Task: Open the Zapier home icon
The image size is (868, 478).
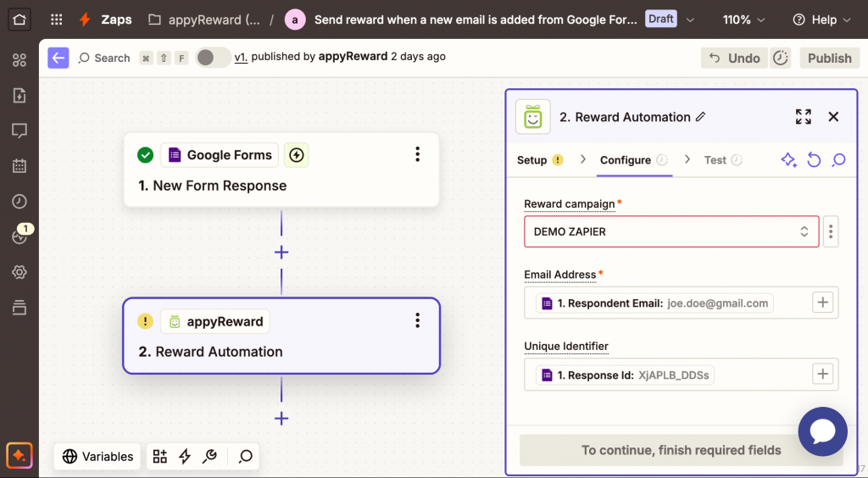Action: pyautogui.click(x=19, y=19)
